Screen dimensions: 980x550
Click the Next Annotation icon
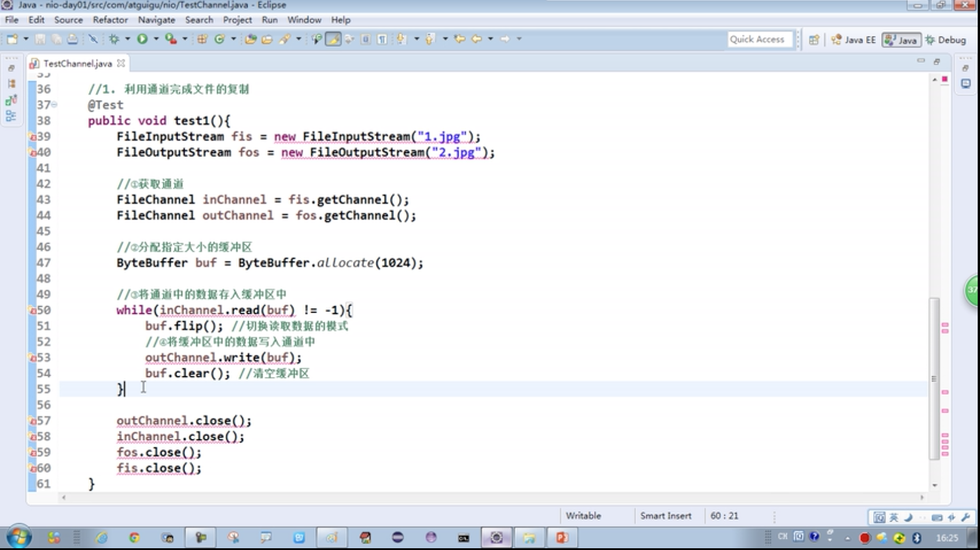(401, 39)
